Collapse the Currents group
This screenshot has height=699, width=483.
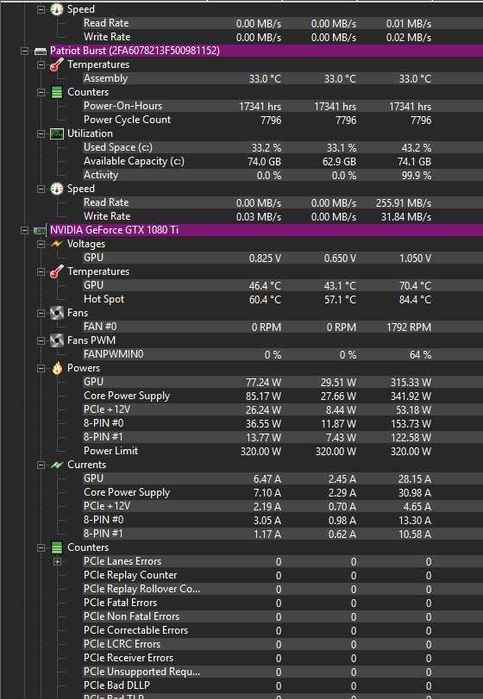[x=41, y=465]
